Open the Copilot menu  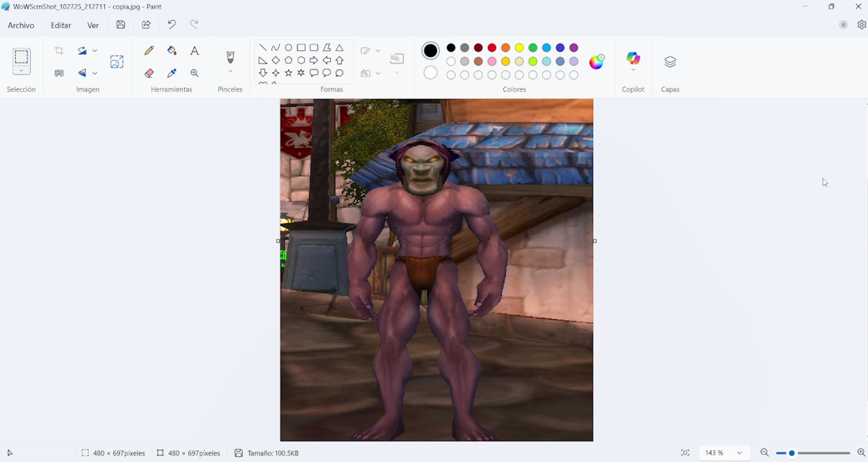point(633,61)
